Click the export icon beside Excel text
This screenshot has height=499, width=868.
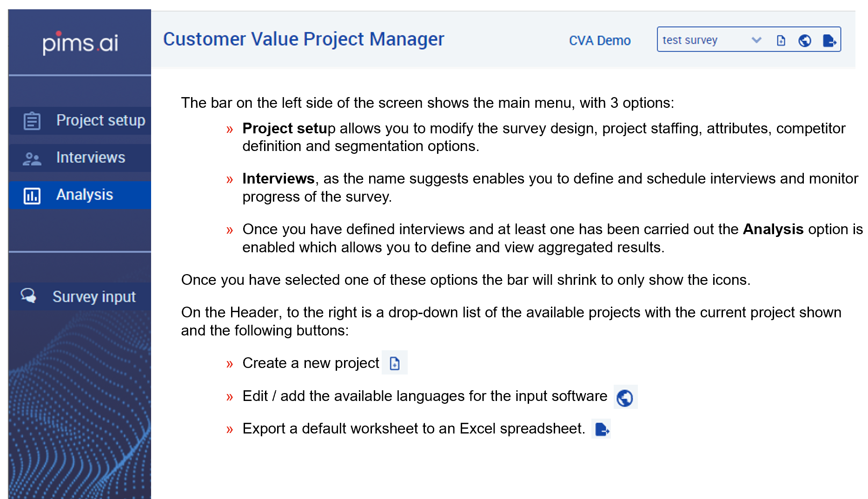point(602,429)
